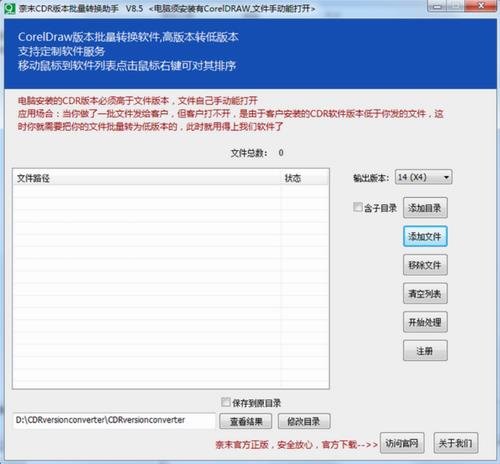Click the output directory path field

114,420
